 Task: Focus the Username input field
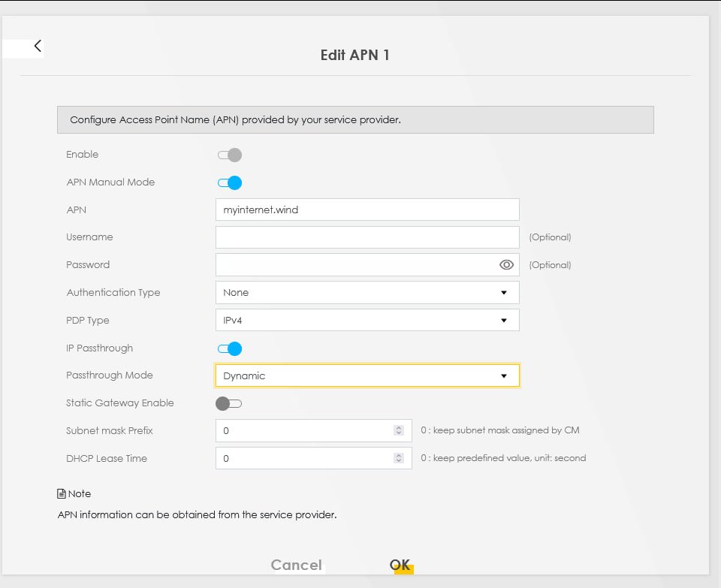[x=367, y=237]
